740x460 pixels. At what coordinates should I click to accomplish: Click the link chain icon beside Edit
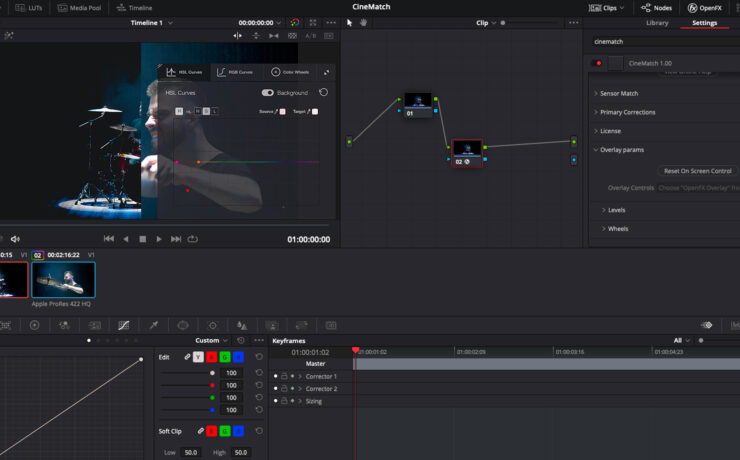pos(187,357)
